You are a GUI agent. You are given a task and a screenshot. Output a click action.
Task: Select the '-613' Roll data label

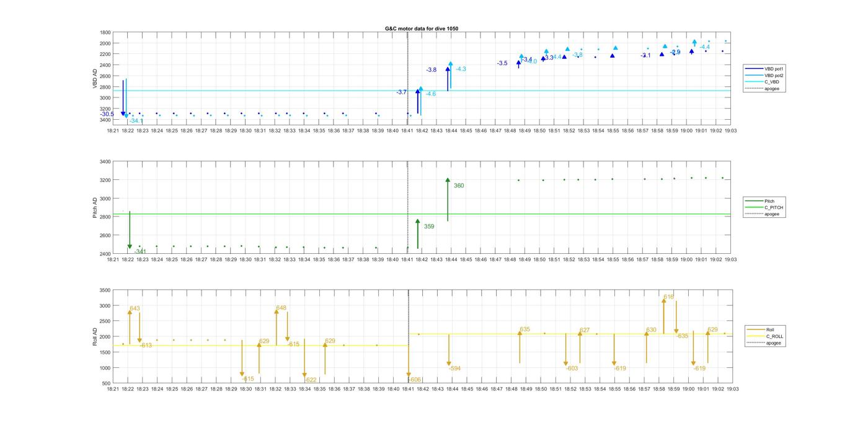pos(146,345)
